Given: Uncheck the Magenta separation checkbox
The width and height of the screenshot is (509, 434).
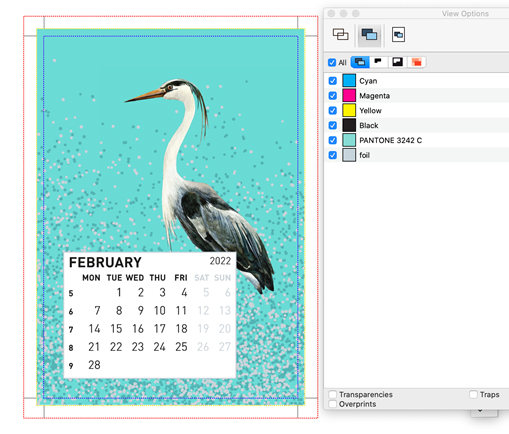Looking at the screenshot, I should (333, 96).
